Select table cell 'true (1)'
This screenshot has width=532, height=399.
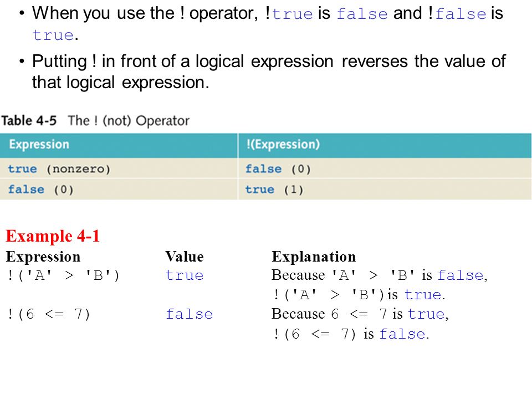point(274,190)
